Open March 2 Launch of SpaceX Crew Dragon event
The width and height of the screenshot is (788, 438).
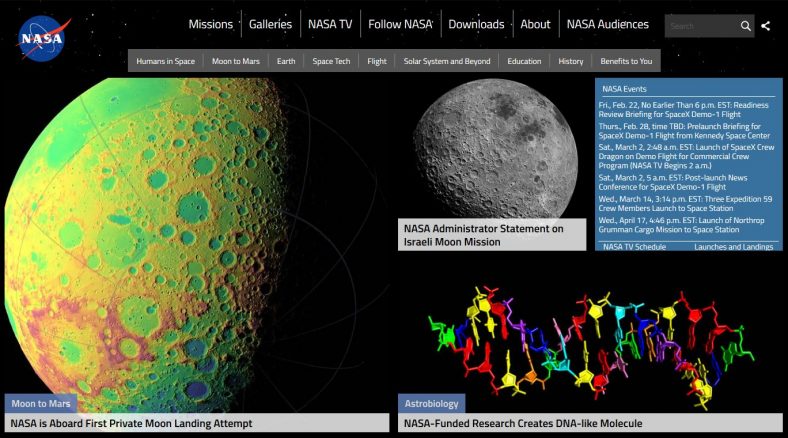coord(686,156)
